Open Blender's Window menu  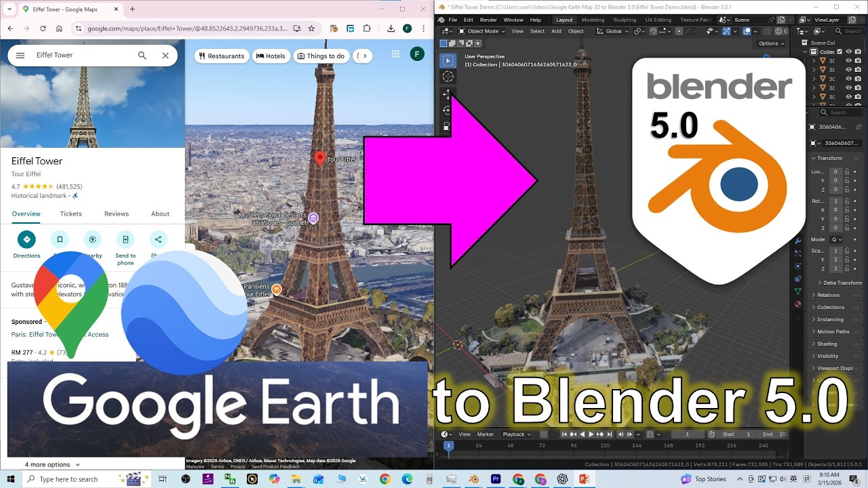513,20
